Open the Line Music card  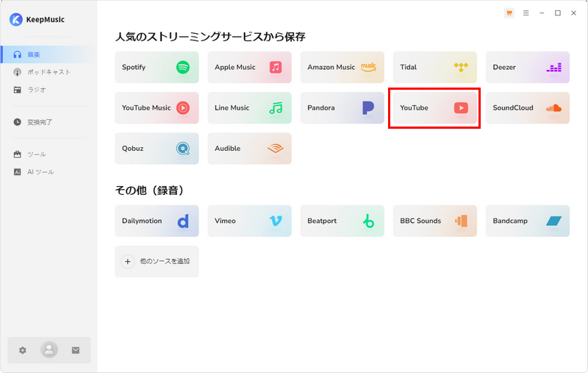pyautogui.click(x=249, y=107)
